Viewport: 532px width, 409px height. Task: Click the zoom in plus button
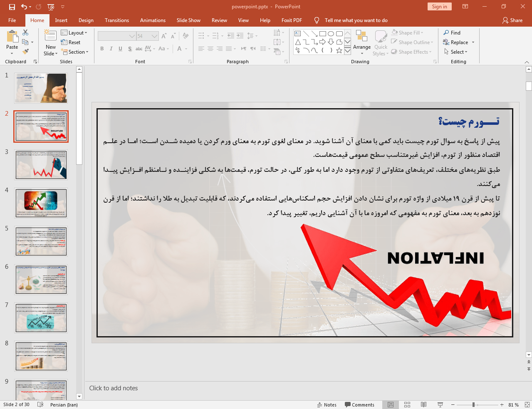pos(502,405)
